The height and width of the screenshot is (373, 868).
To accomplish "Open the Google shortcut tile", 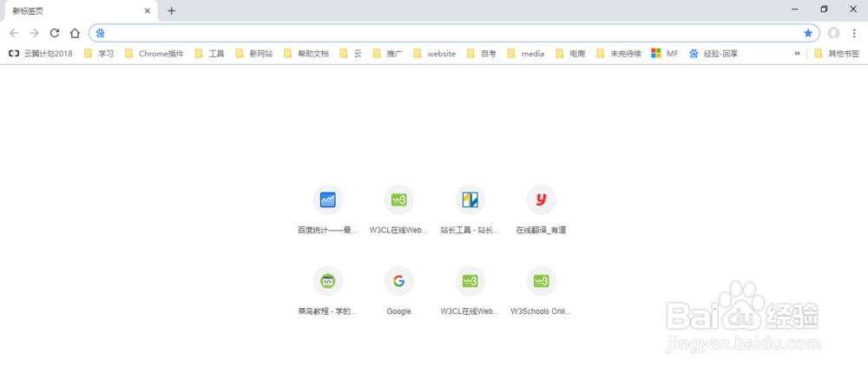I will 398,291.
